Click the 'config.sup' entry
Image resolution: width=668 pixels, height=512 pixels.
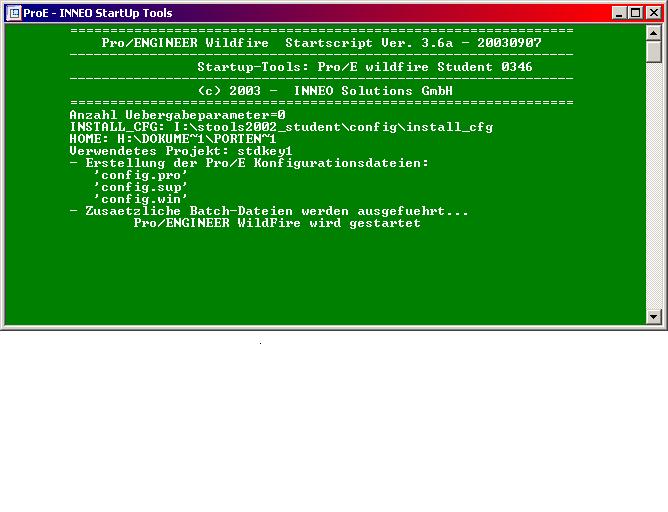[x=141, y=187]
